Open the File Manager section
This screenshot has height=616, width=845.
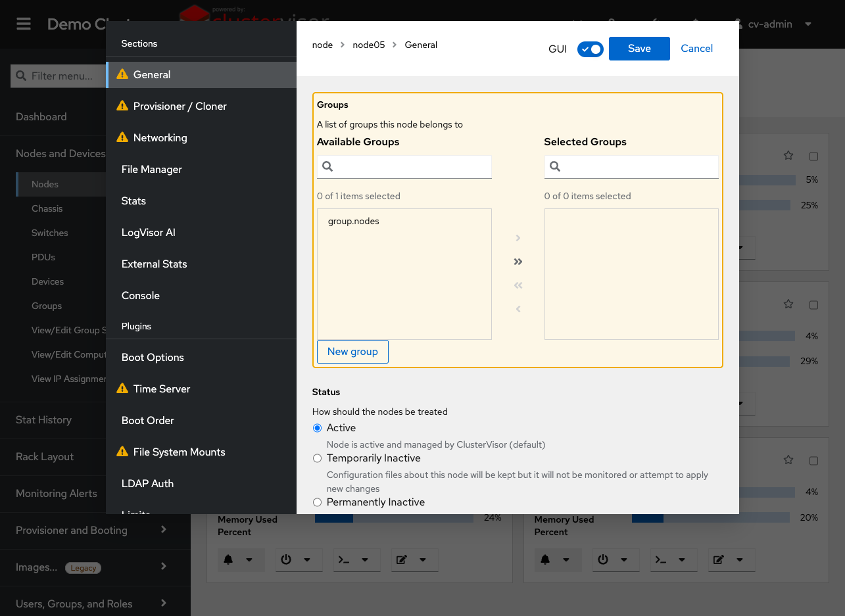point(201,169)
